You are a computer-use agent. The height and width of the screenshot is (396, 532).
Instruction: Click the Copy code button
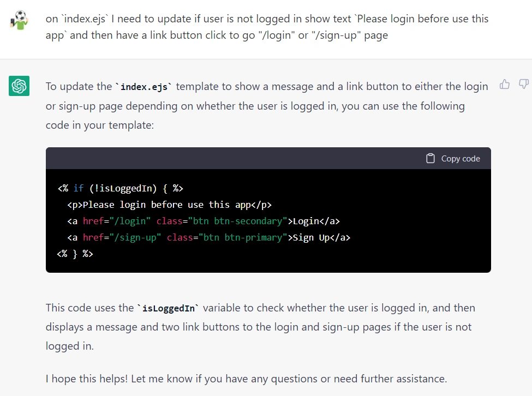(453, 158)
